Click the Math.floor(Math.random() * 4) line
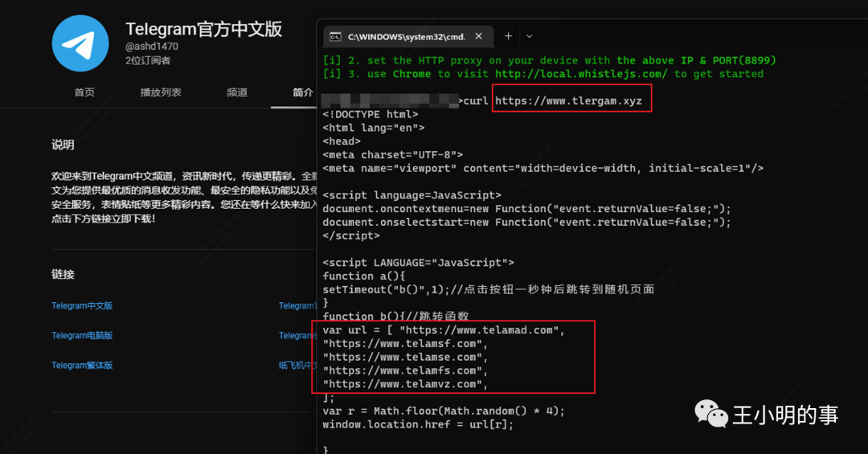Screen dimensions: 868x454 pyautogui.click(x=444, y=411)
